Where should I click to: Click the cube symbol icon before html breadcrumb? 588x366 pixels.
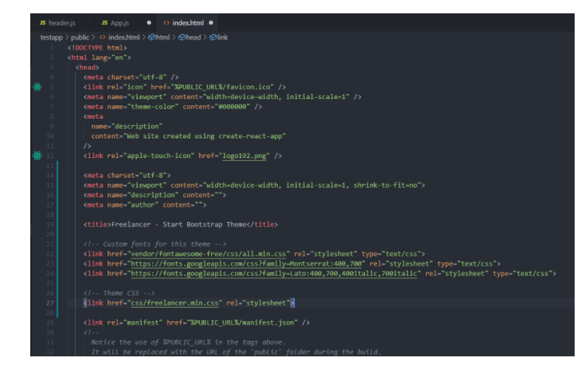(152, 37)
